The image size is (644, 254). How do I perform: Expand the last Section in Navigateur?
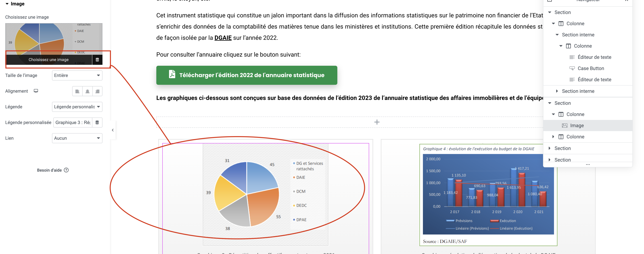(550, 160)
